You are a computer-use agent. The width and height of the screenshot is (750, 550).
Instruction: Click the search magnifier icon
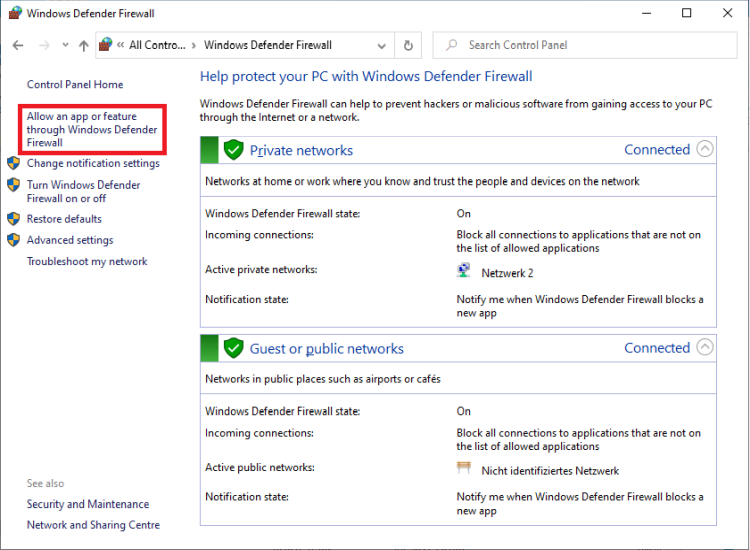click(x=451, y=45)
